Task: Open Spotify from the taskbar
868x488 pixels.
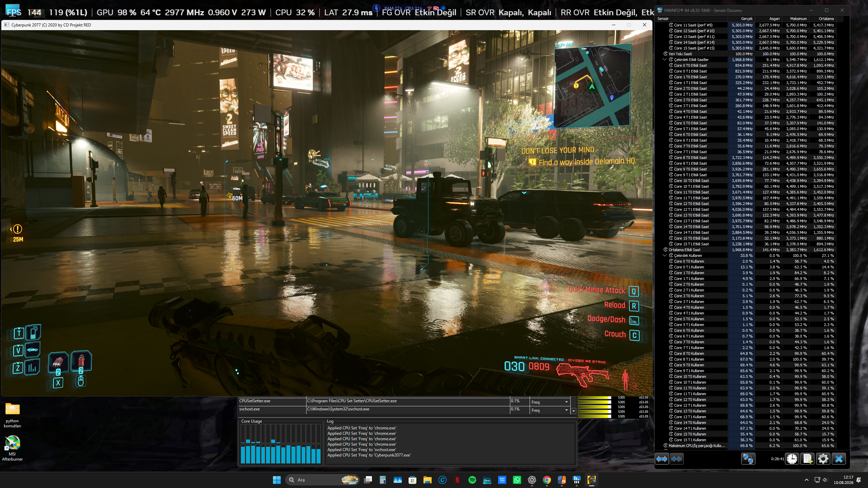Action: point(472,480)
